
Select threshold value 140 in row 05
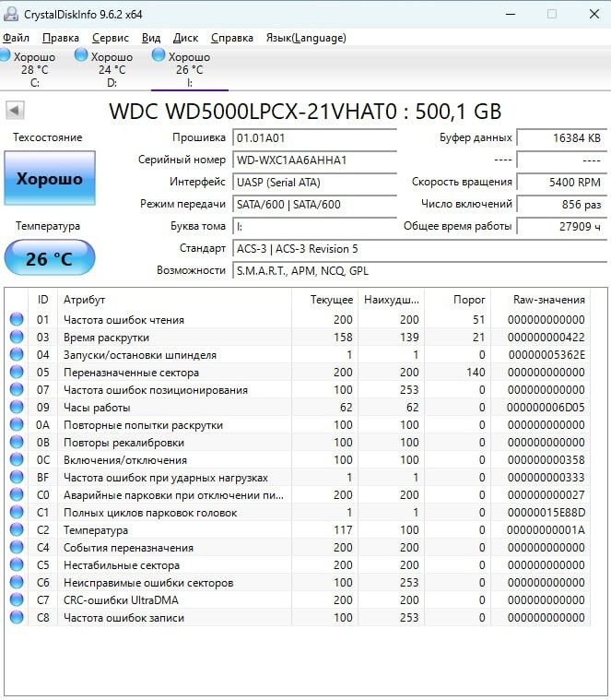click(476, 373)
